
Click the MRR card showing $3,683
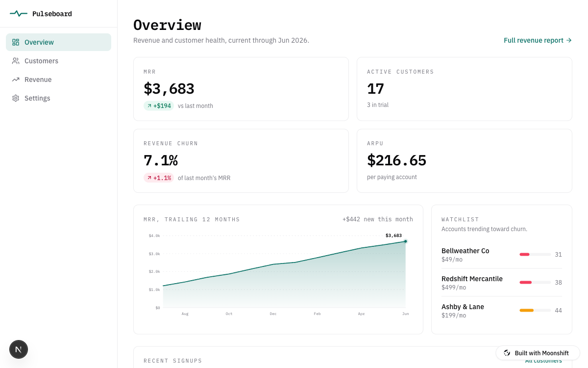[241, 89]
